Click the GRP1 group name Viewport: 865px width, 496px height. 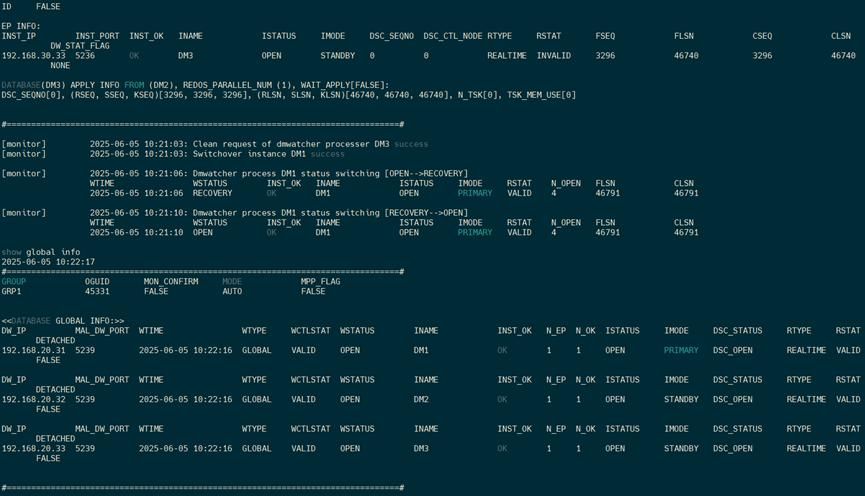11,291
